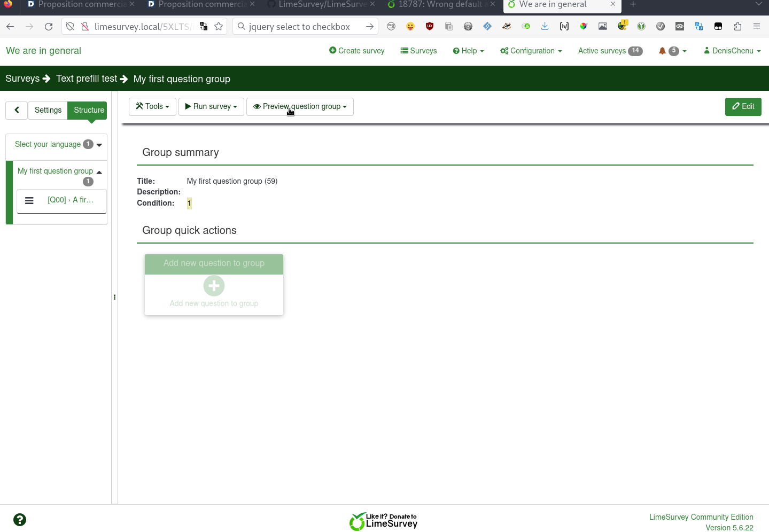This screenshot has height=532, width=769.
Task: Reload the current page
Action: (49, 26)
